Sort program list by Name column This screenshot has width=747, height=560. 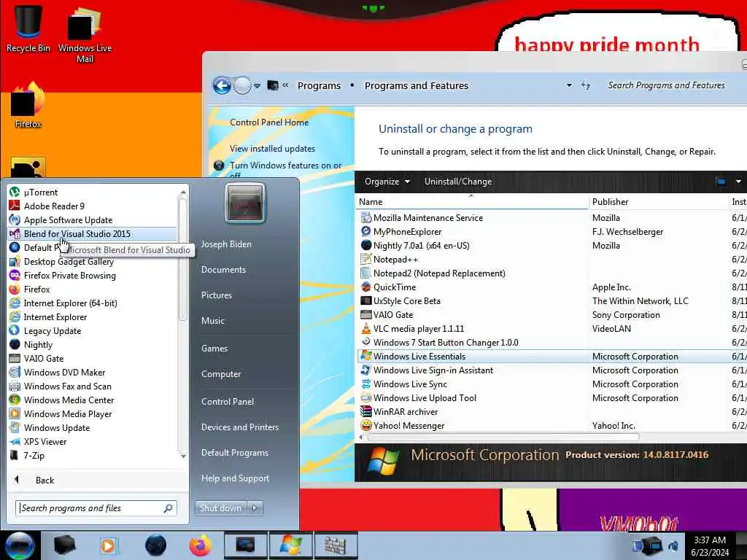pyautogui.click(x=472, y=202)
